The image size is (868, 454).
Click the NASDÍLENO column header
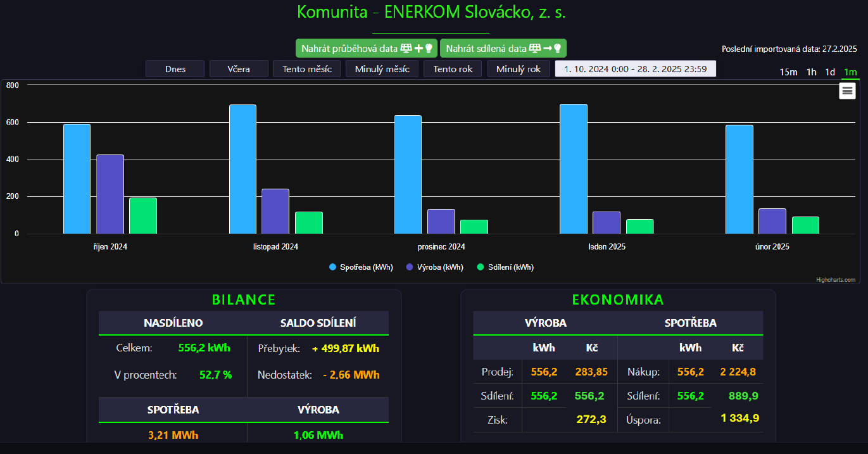click(x=173, y=323)
